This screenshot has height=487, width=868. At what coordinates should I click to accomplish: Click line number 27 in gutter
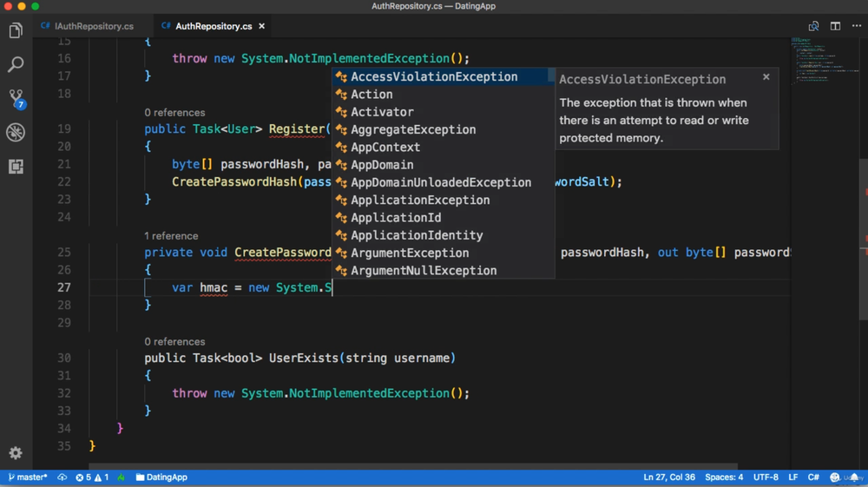[64, 288]
